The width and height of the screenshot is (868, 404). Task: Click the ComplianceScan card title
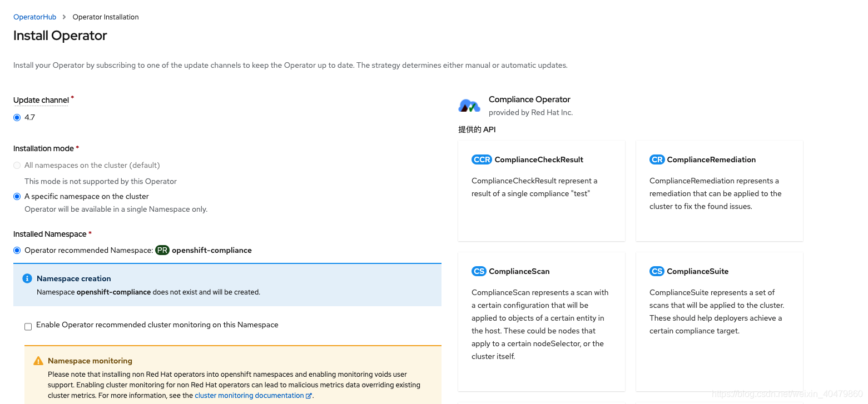519,272
